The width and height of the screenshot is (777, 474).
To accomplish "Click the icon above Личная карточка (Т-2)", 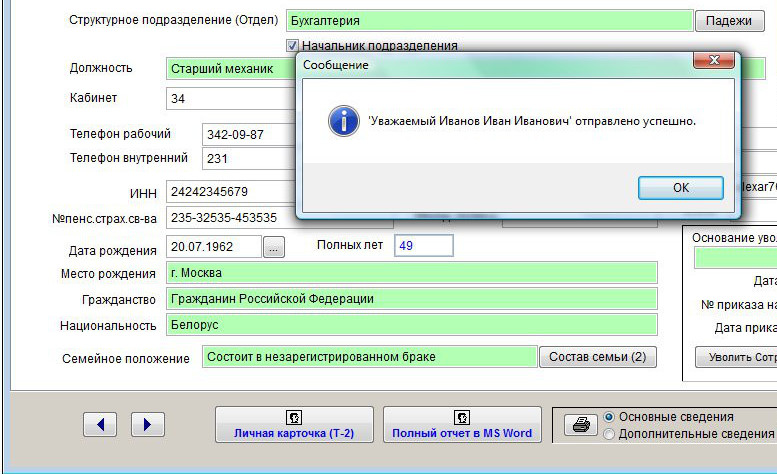I will (x=294, y=417).
